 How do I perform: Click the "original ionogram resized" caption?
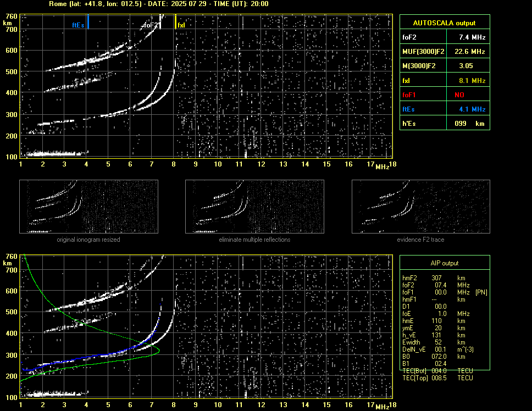(88, 240)
